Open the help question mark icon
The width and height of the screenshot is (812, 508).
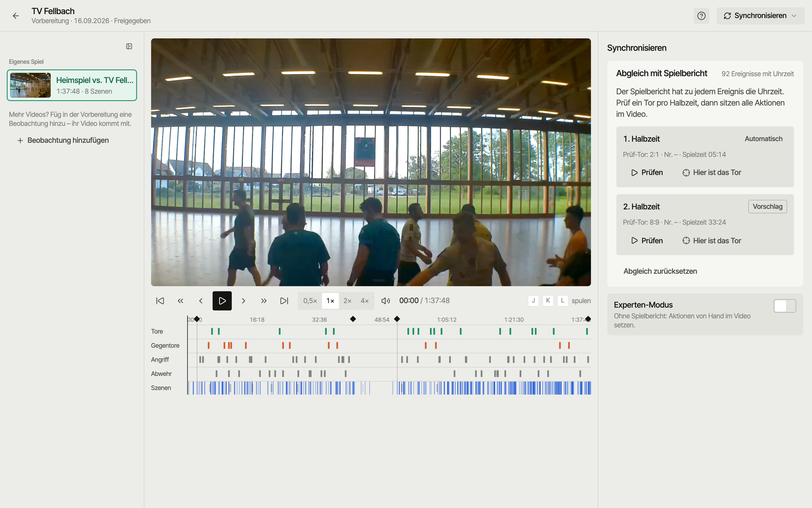[701, 16]
